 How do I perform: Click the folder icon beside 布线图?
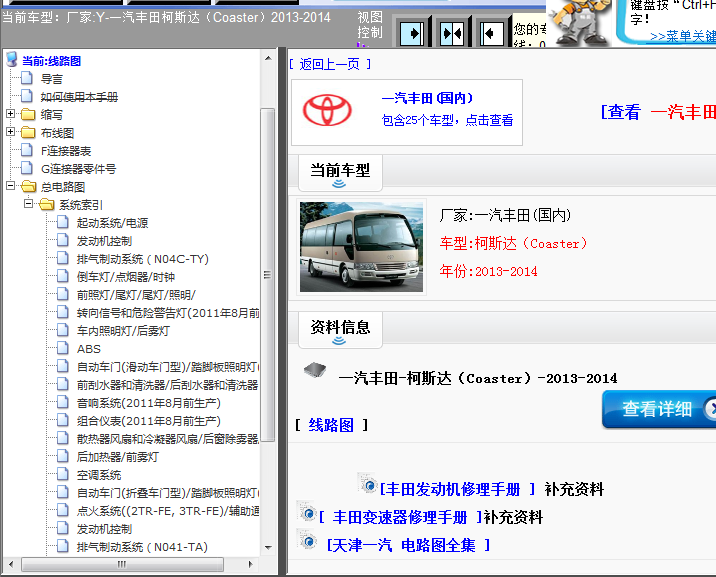(28, 132)
